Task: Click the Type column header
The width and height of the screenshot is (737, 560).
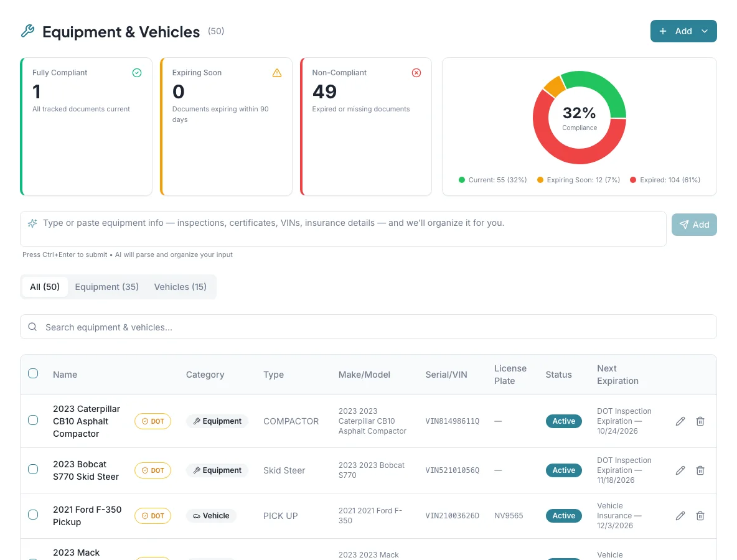Action: [x=273, y=375]
